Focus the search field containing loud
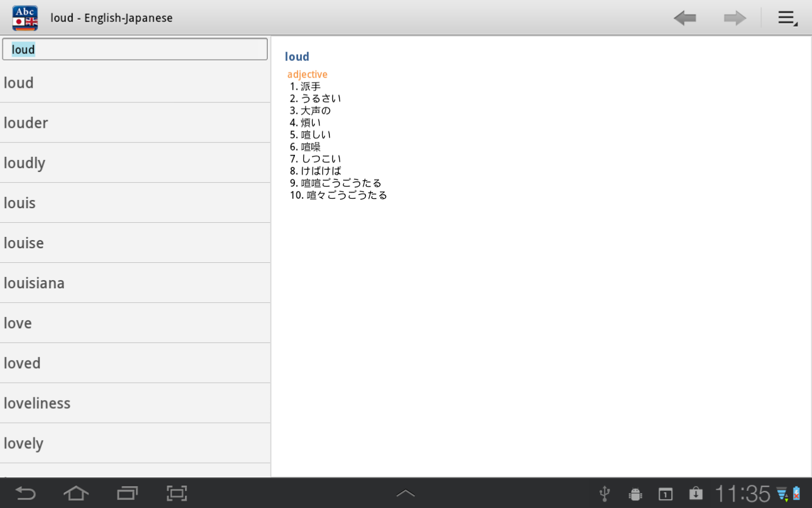812x508 pixels. 134,50
